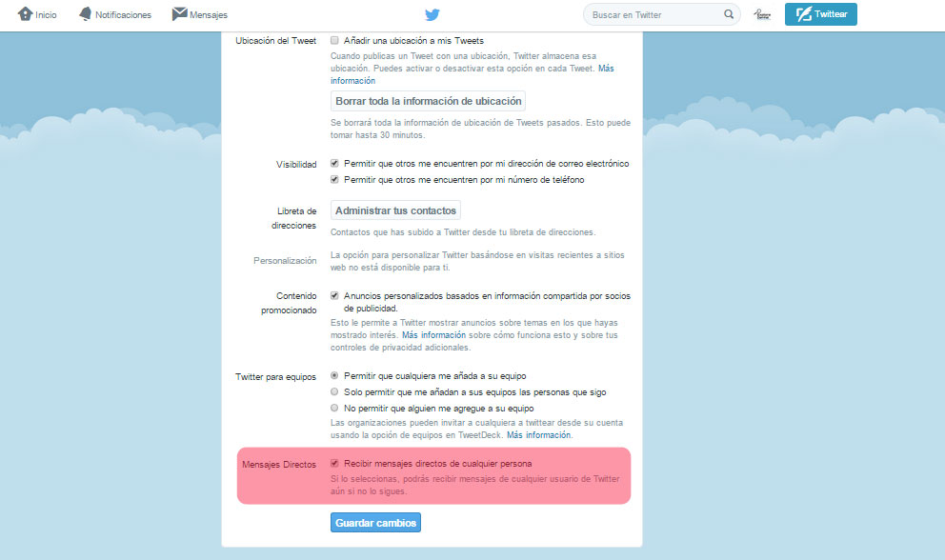Click Administrar tus contactos button

(395, 210)
